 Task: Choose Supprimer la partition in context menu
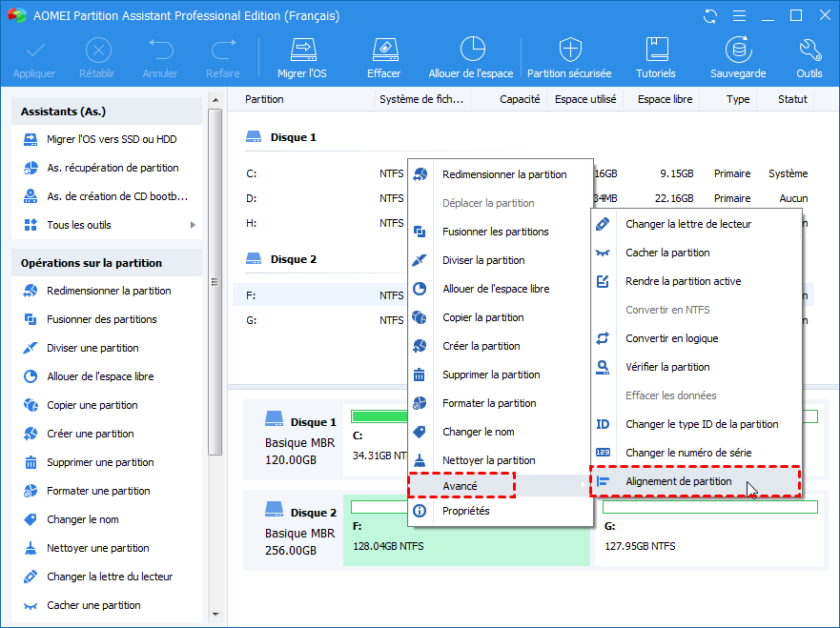[x=501, y=375]
